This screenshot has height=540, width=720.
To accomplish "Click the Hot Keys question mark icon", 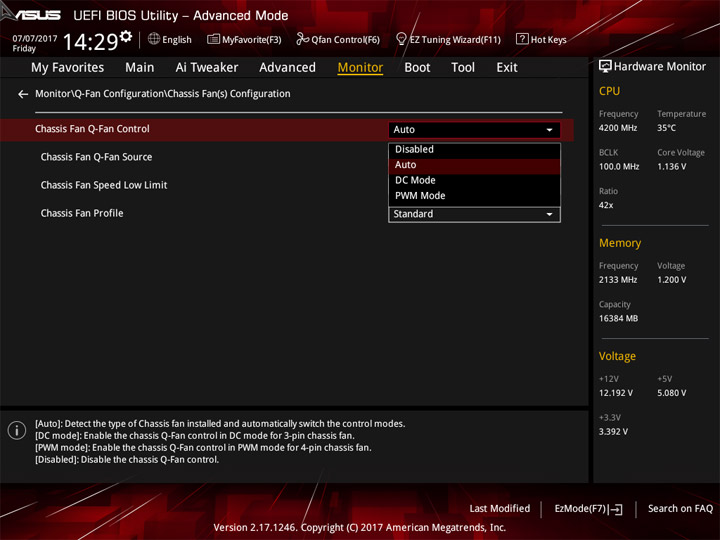I will (522, 39).
